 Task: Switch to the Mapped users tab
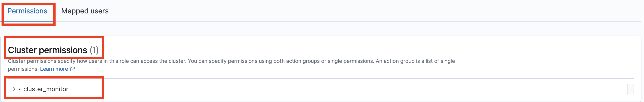pos(85,11)
